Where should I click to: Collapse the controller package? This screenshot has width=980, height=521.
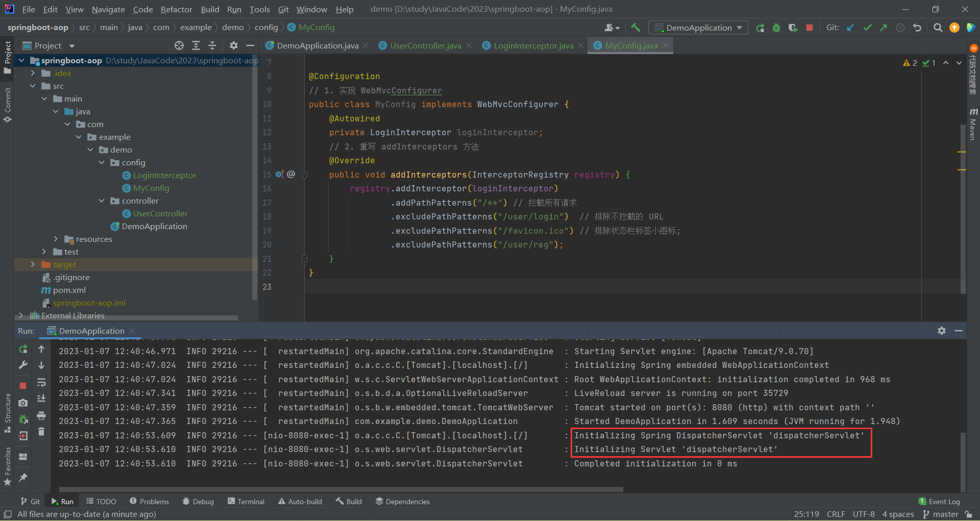click(102, 201)
